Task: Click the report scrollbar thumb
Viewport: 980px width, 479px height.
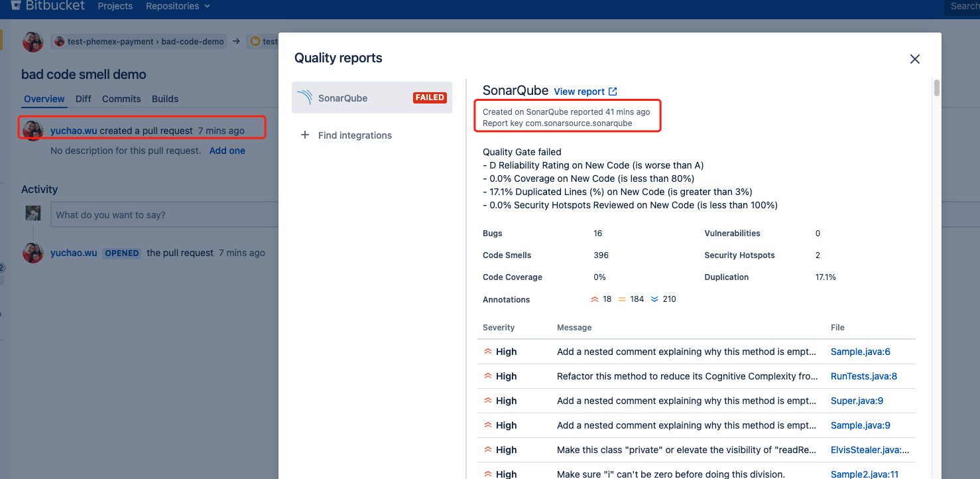Action: (937, 88)
